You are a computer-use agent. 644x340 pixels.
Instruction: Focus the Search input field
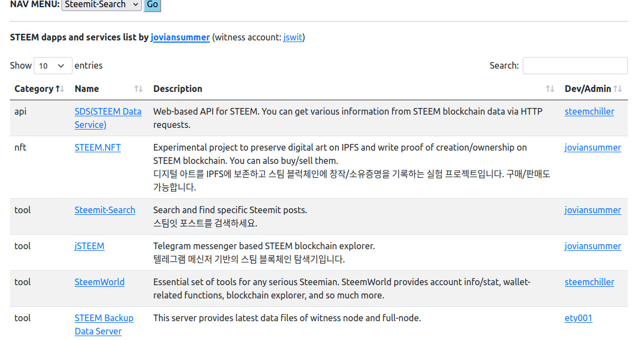click(x=575, y=66)
